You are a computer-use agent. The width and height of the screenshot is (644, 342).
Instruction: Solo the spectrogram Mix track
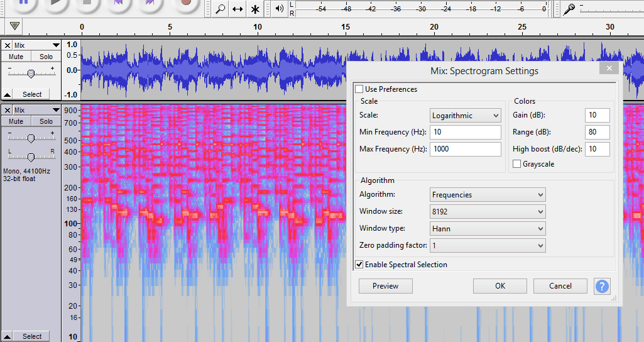click(x=46, y=122)
